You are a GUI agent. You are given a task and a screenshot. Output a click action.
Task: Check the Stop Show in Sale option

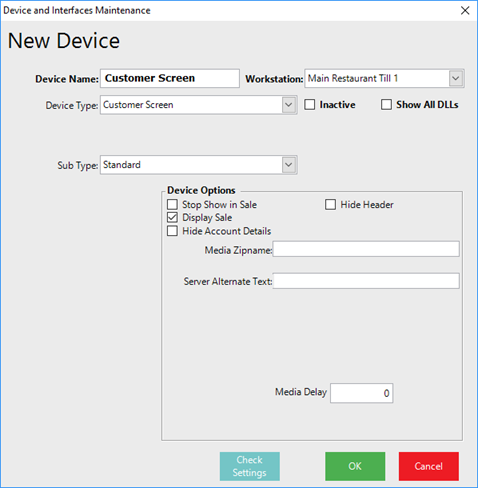tap(172, 204)
